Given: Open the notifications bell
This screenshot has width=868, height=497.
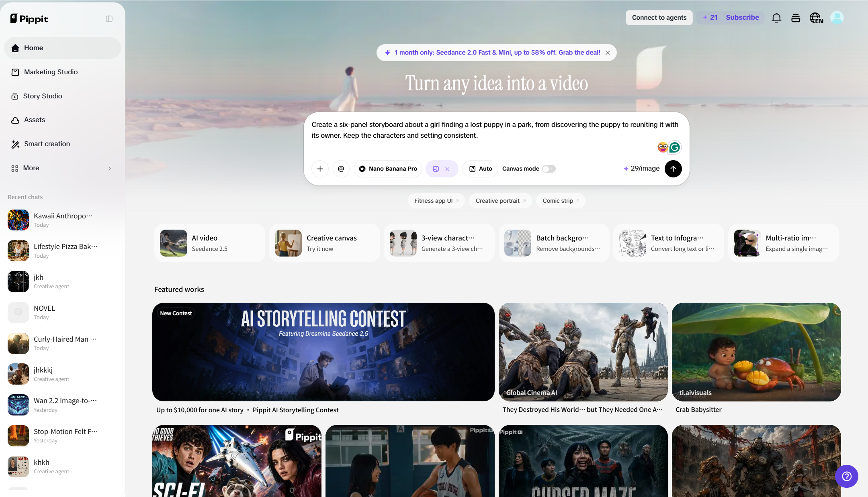Looking at the screenshot, I should tap(776, 18).
